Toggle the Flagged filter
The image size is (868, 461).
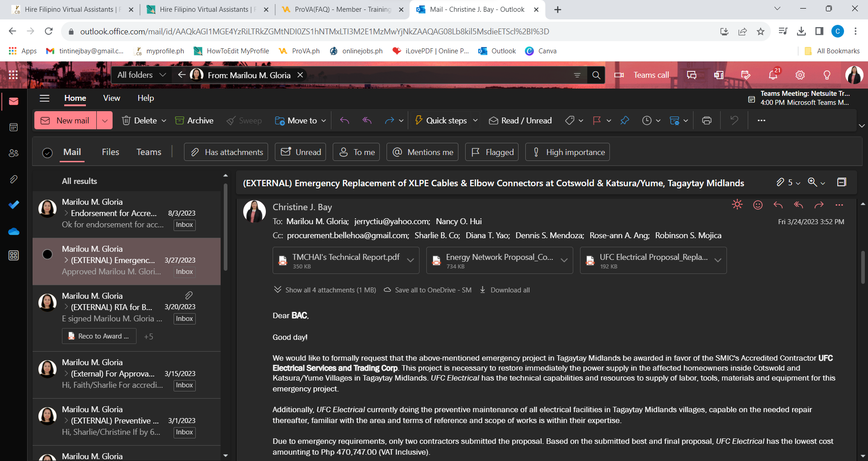492,152
